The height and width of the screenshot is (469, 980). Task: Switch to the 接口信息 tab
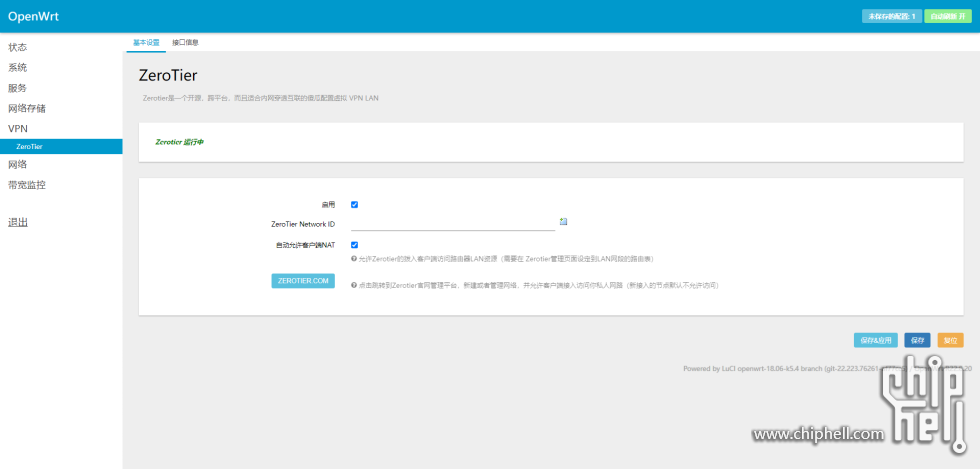tap(186, 43)
